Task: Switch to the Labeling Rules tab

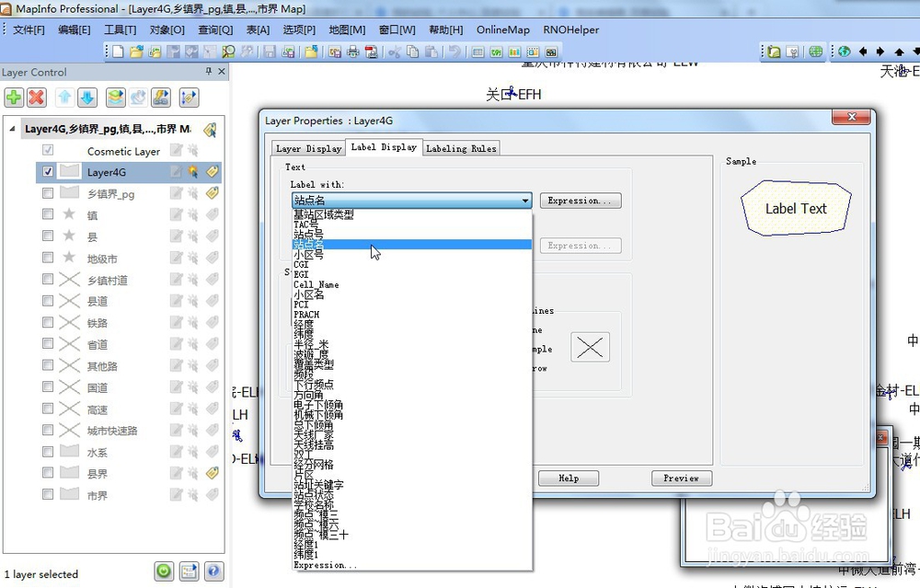Action: (x=461, y=148)
